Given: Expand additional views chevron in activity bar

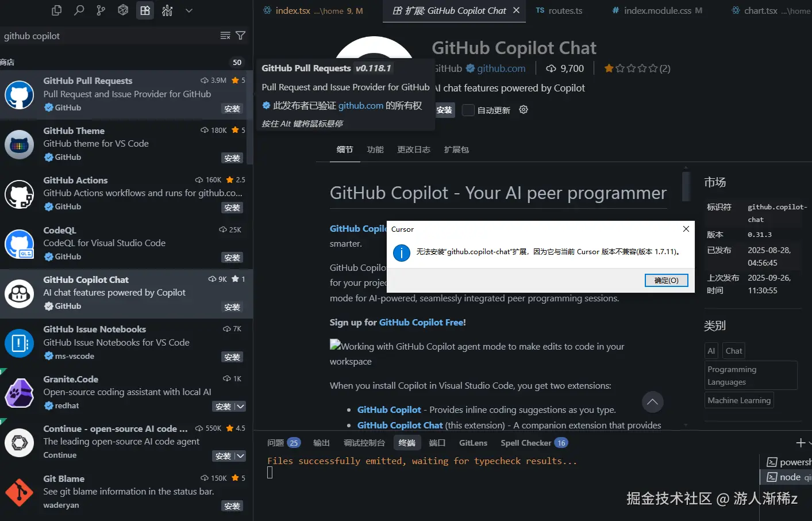Looking at the screenshot, I should (189, 10).
